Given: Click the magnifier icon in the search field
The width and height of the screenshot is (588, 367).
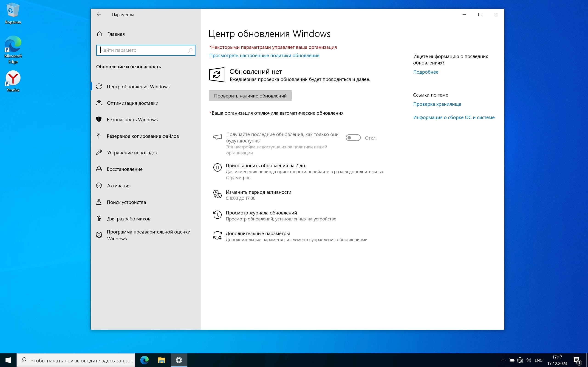Looking at the screenshot, I should (190, 50).
